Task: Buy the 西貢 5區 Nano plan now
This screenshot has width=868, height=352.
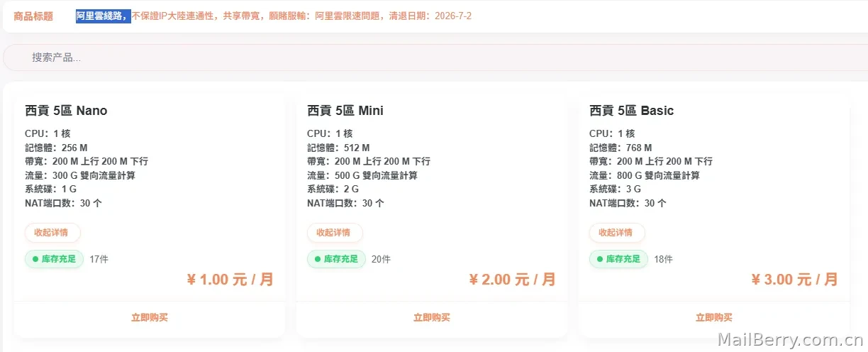Action: coord(150,318)
